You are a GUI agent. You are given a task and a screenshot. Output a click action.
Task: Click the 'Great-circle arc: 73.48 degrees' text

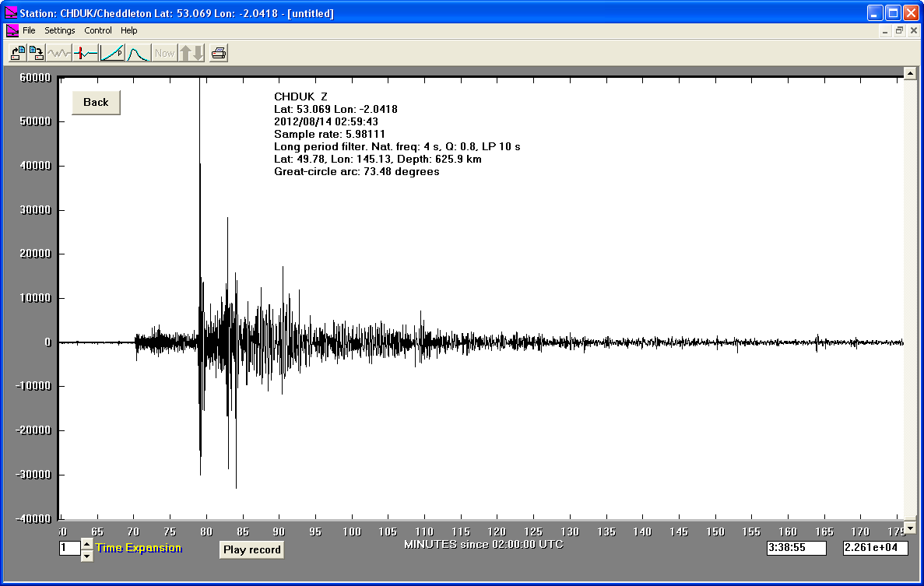pyautogui.click(x=357, y=171)
